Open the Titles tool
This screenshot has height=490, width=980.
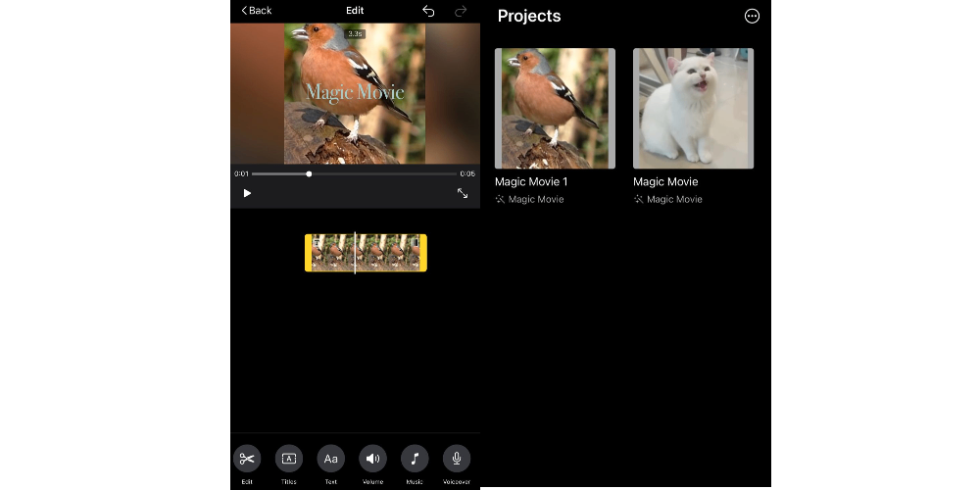289,459
